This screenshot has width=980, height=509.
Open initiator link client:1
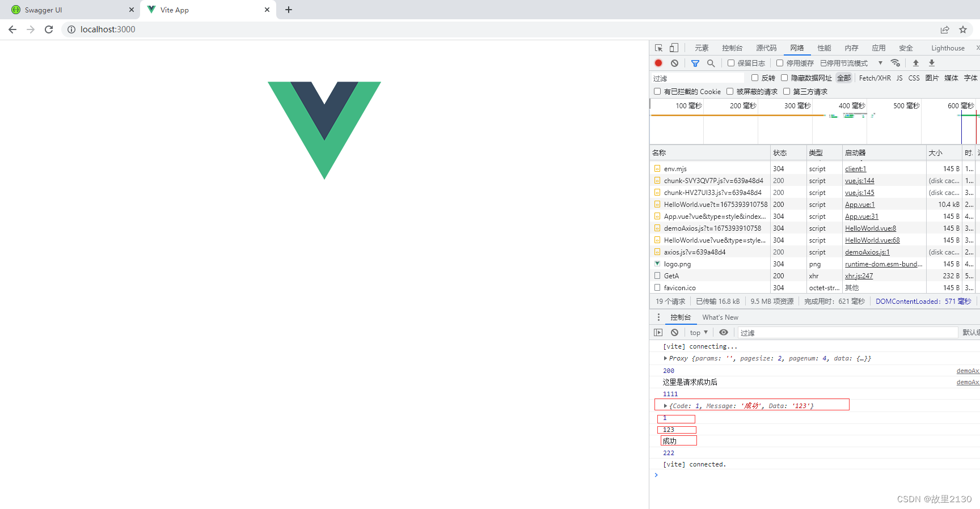855,169
